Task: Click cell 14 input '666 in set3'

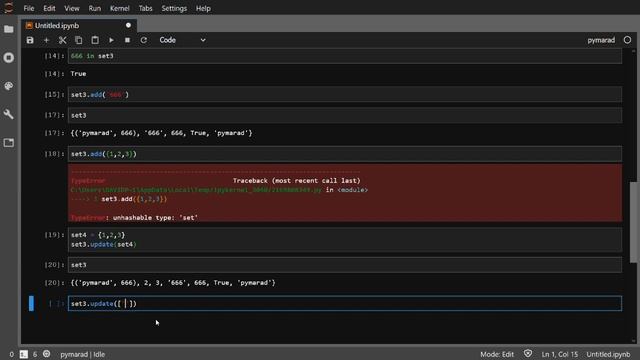Action: pos(345,56)
